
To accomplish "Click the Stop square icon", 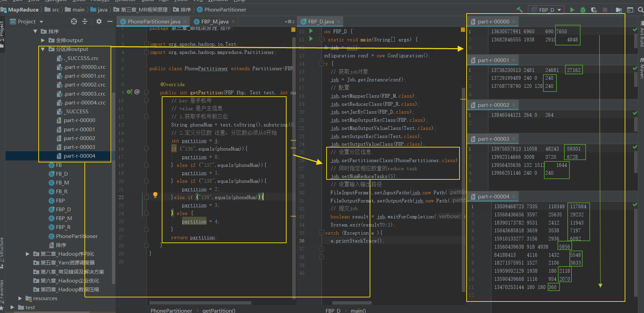I will click(605, 10).
